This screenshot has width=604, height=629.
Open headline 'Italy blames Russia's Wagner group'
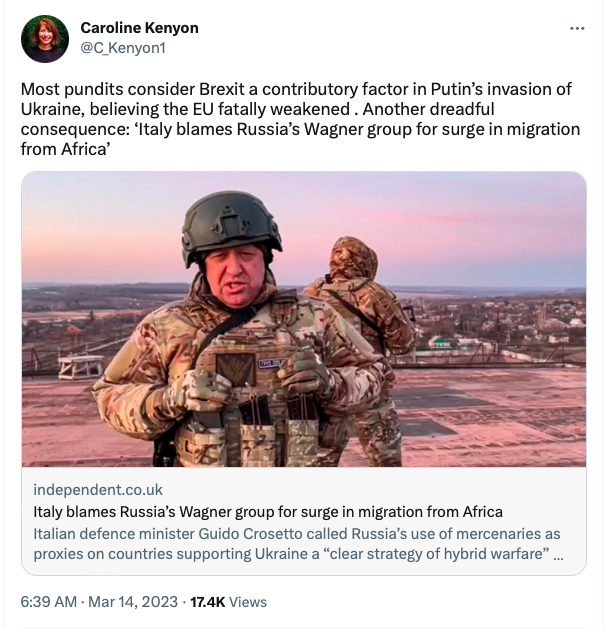268,512
